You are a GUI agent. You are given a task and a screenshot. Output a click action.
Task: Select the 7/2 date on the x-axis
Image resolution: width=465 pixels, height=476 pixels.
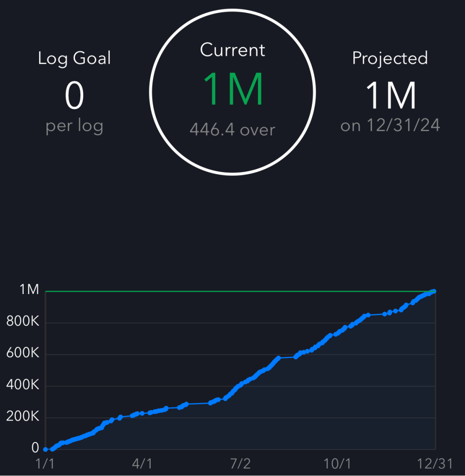tap(240, 463)
